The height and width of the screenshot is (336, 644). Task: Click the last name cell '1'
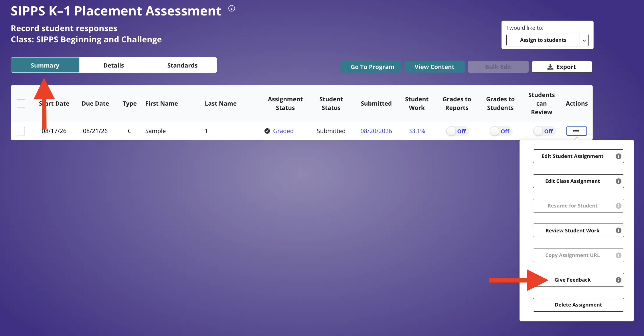[206, 131]
